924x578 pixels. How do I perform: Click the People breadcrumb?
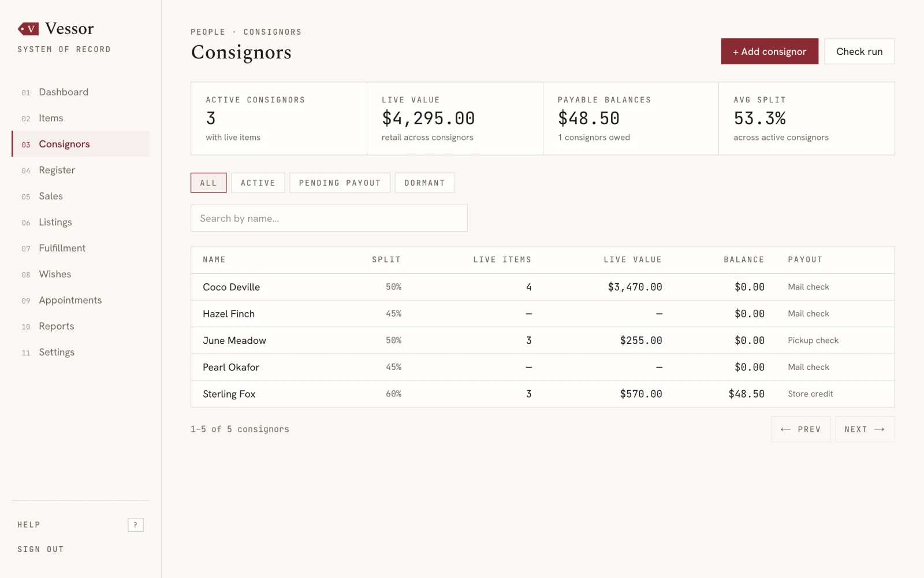(x=208, y=32)
